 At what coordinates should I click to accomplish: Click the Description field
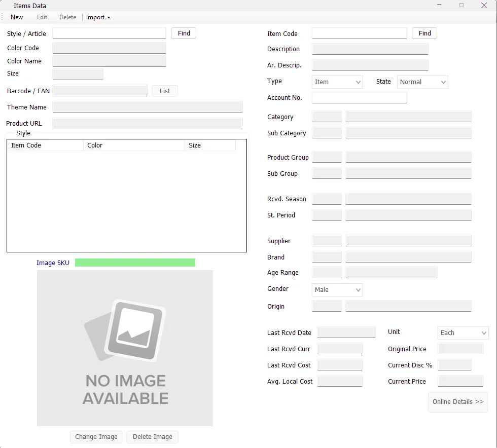pos(370,49)
